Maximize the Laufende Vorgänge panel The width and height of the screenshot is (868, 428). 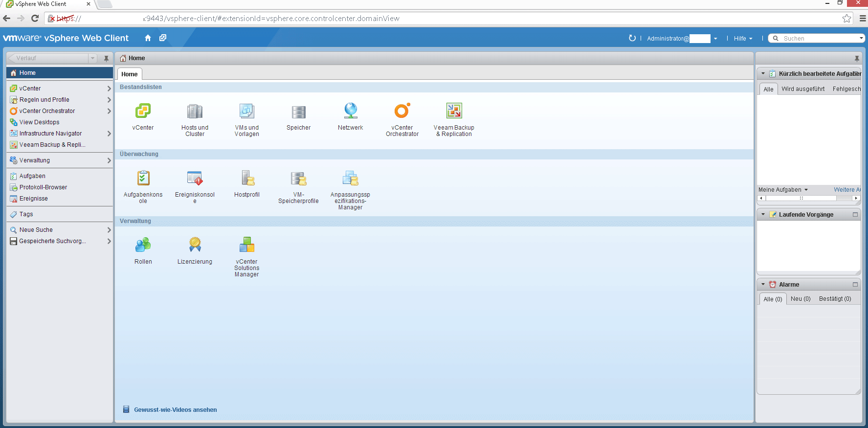click(855, 215)
